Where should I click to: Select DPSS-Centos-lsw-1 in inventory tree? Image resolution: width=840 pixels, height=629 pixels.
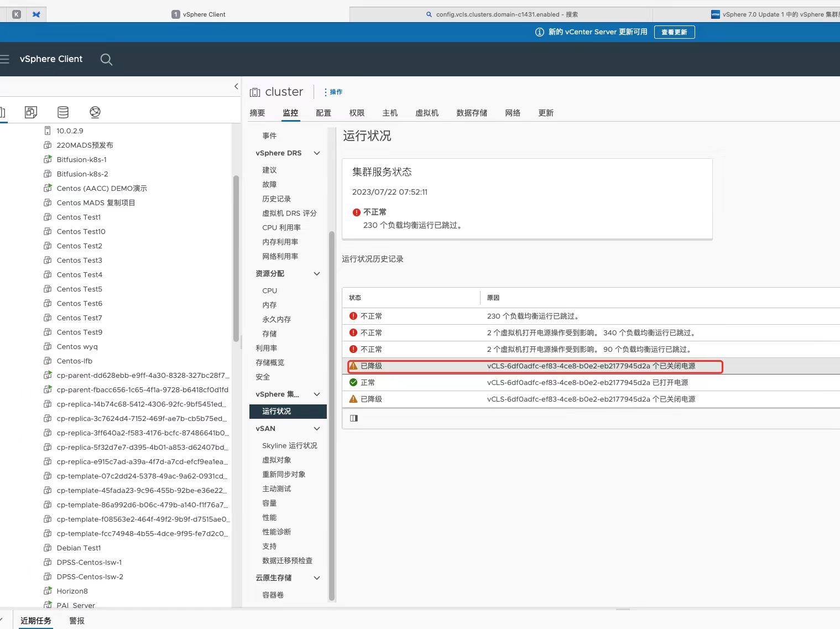[x=89, y=562]
